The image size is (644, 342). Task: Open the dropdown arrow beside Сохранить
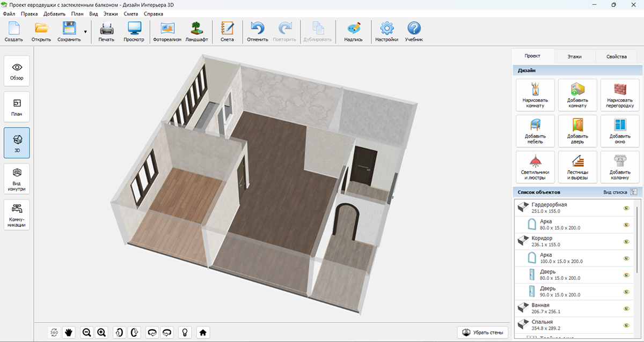tap(85, 32)
